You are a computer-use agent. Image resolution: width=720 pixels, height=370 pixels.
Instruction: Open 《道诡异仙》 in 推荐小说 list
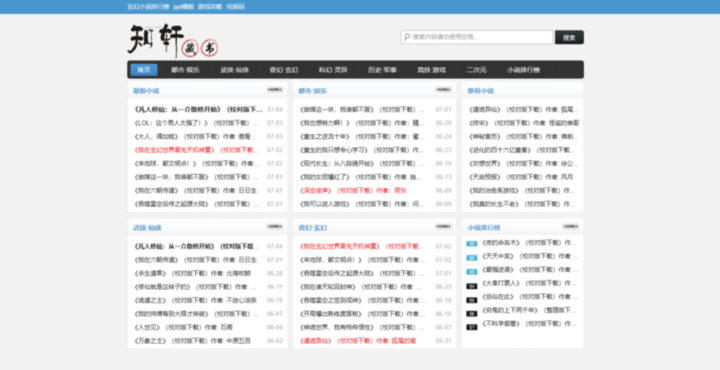tap(523, 110)
